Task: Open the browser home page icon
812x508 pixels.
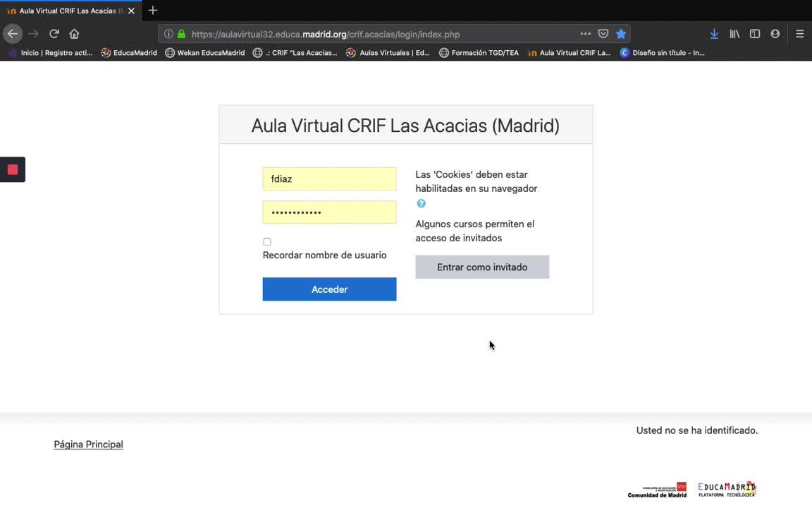Action: coord(74,34)
